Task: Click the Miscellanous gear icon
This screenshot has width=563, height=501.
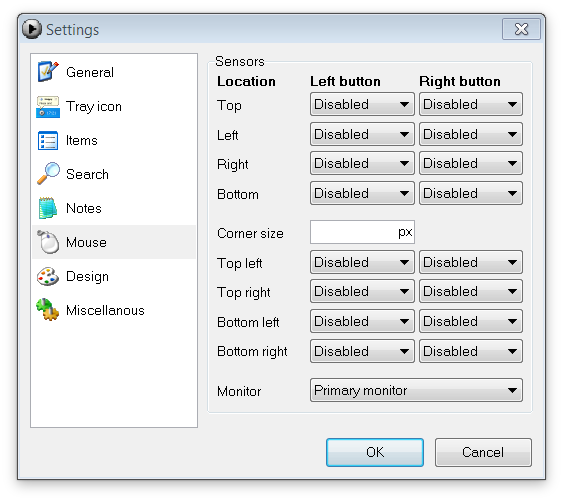Action: click(48, 310)
